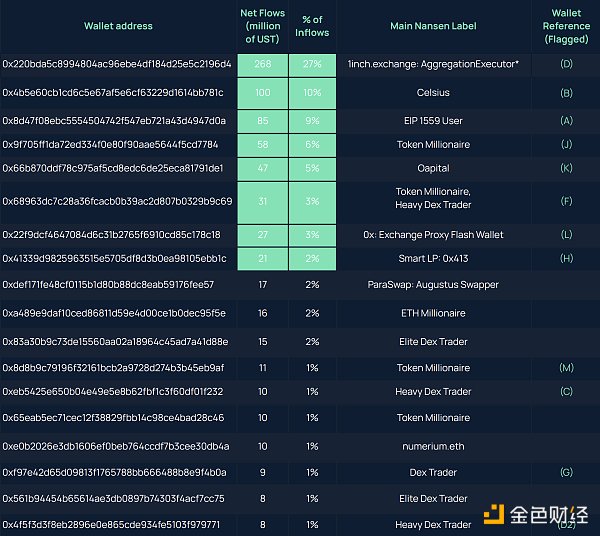The height and width of the screenshot is (536, 600).
Task: Click wallet reference (K)
Action: point(566,169)
